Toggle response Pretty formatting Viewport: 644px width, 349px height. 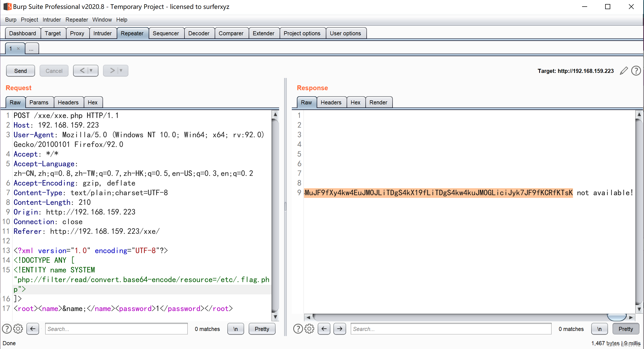coord(625,329)
